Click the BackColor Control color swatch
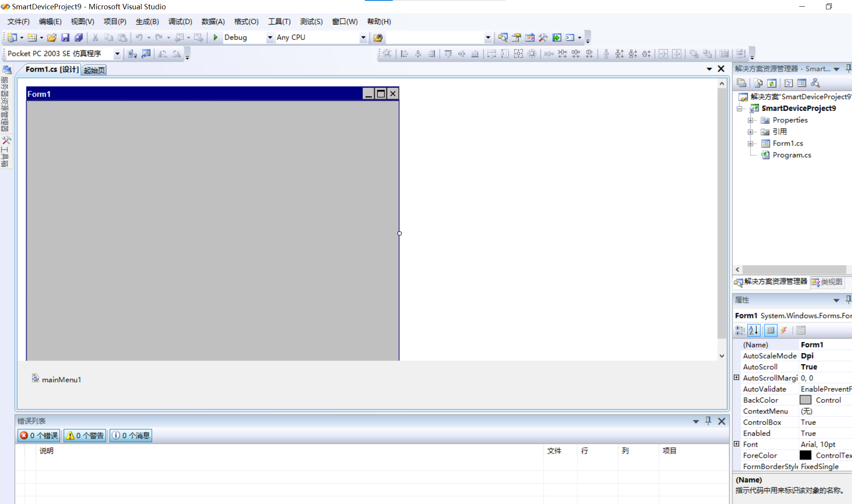 (x=805, y=400)
